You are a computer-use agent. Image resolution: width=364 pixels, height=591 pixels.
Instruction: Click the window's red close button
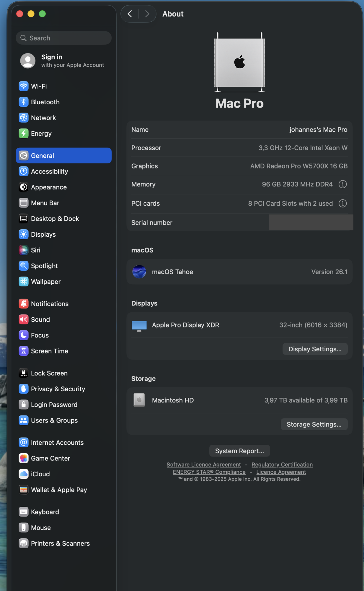click(x=20, y=14)
